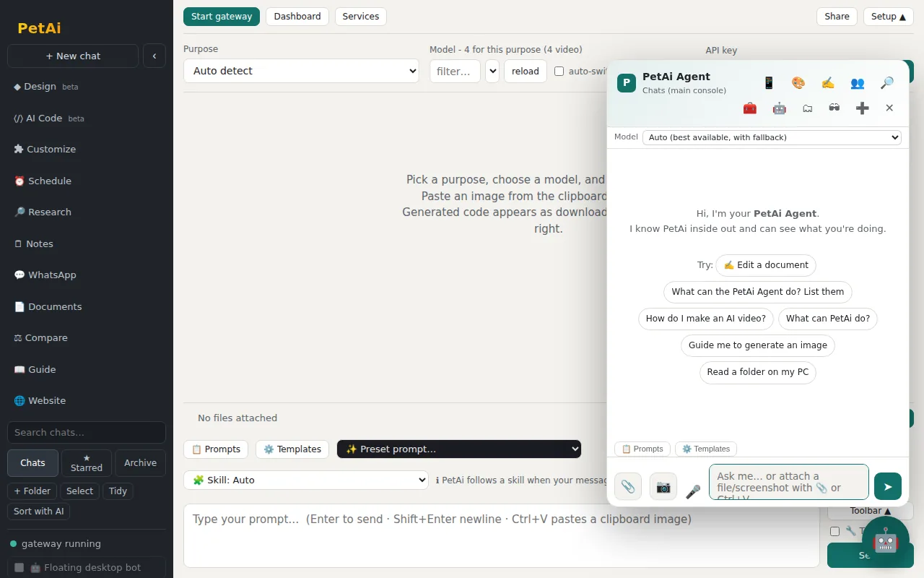
Task: Click the Search chats field
Action: [x=87, y=432]
